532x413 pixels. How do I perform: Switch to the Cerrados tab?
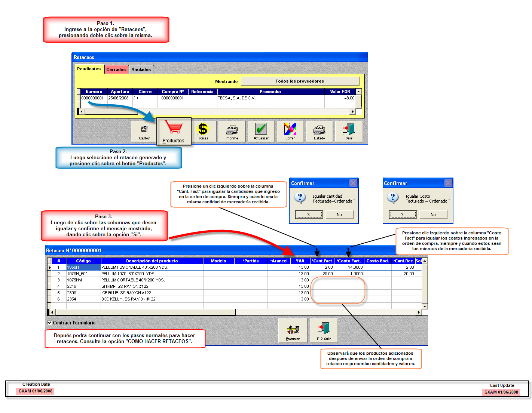click(x=116, y=70)
